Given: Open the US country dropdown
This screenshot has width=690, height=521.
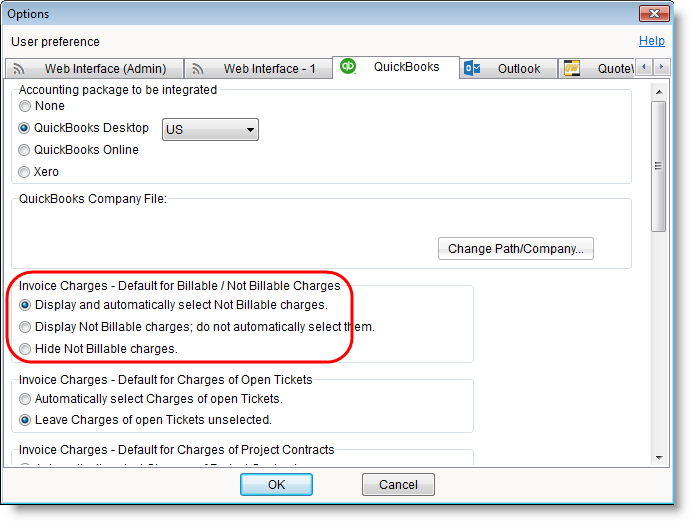Looking at the screenshot, I should click(210, 129).
